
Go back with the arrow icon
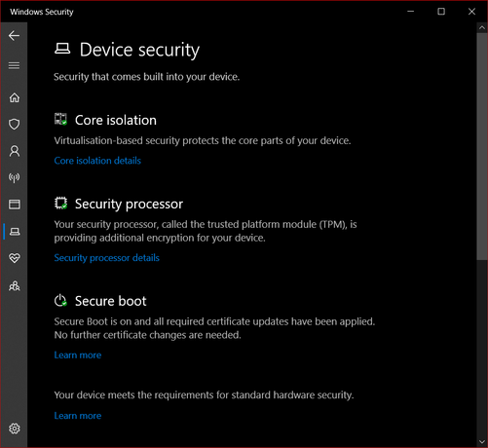coord(14,36)
